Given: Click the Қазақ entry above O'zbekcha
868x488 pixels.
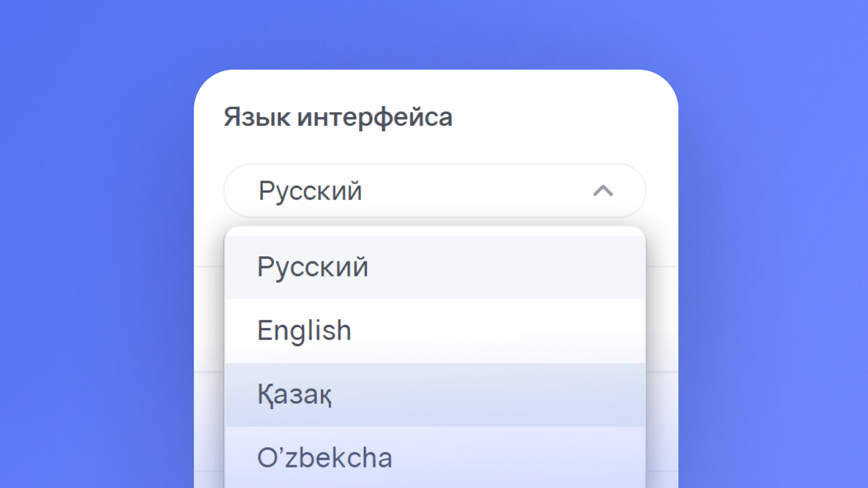Looking at the screenshot, I should coord(295,395).
